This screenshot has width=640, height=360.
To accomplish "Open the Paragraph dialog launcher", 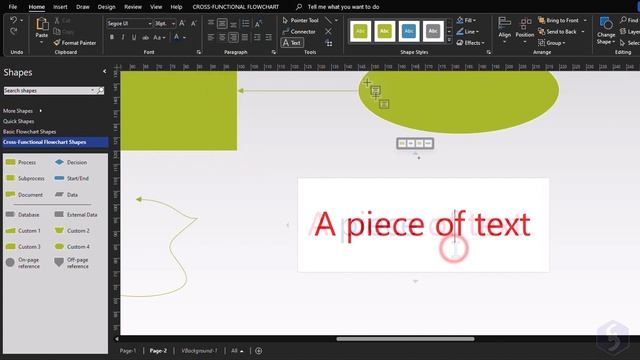I will coord(273,52).
